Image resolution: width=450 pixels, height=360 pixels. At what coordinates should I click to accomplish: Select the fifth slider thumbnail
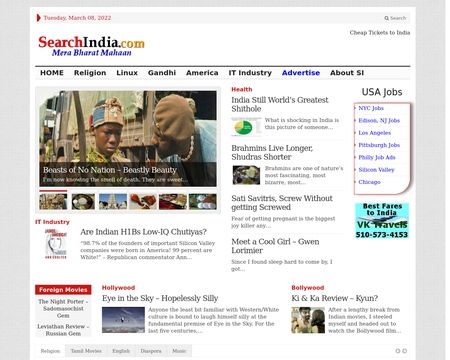point(173,201)
